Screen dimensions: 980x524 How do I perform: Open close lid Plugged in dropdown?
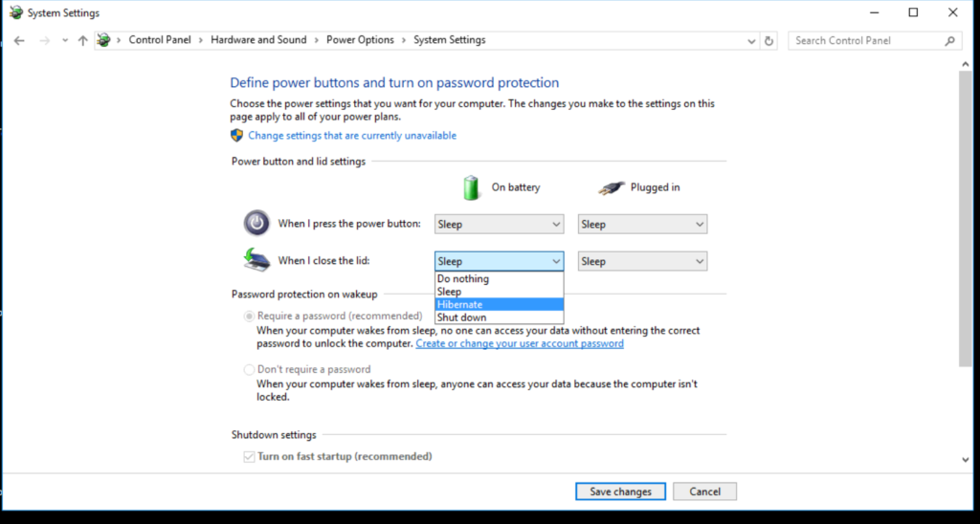coord(642,262)
